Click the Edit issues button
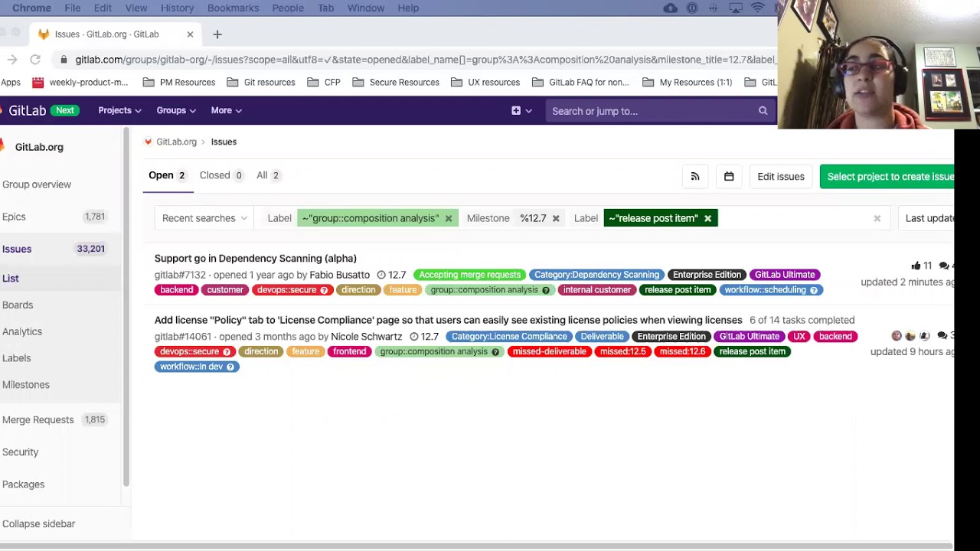This screenshot has width=980, height=551. click(x=781, y=177)
